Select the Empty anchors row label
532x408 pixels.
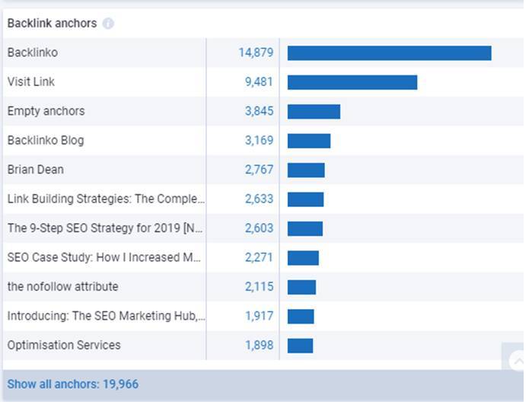pos(46,111)
